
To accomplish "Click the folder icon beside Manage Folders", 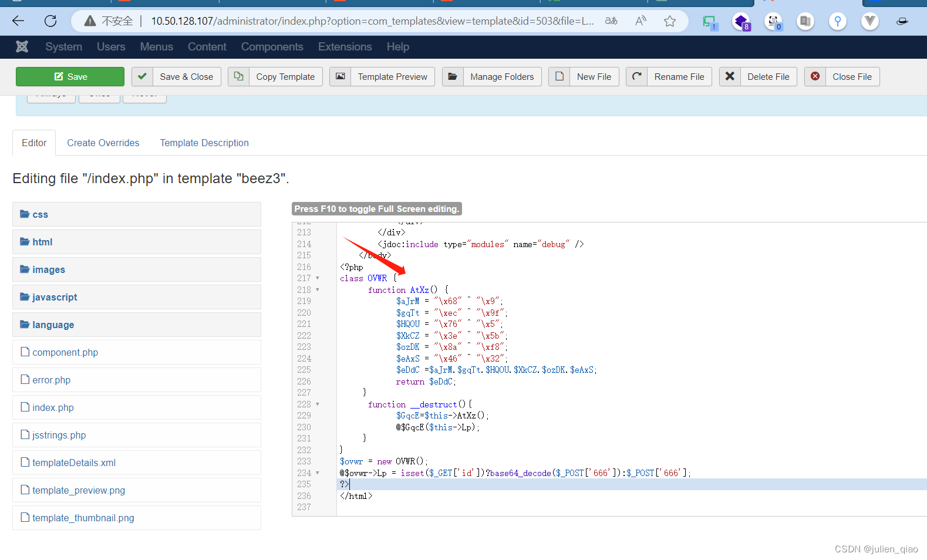I will point(453,76).
